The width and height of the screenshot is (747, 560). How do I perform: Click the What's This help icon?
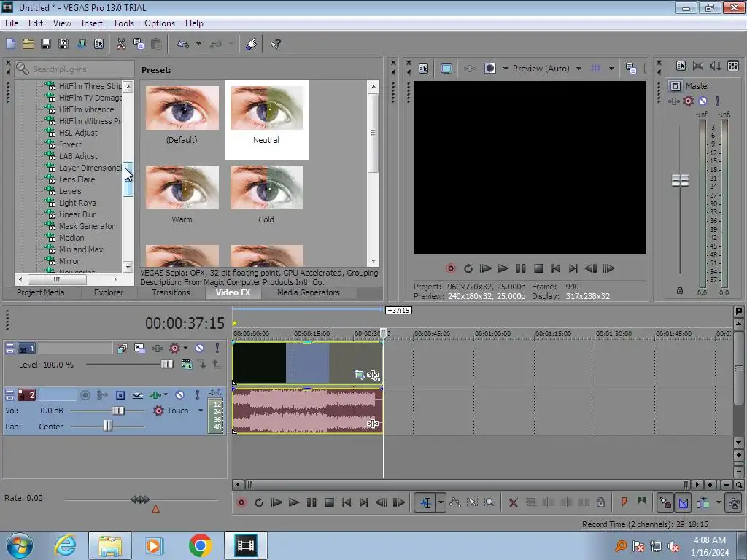[275, 44]
